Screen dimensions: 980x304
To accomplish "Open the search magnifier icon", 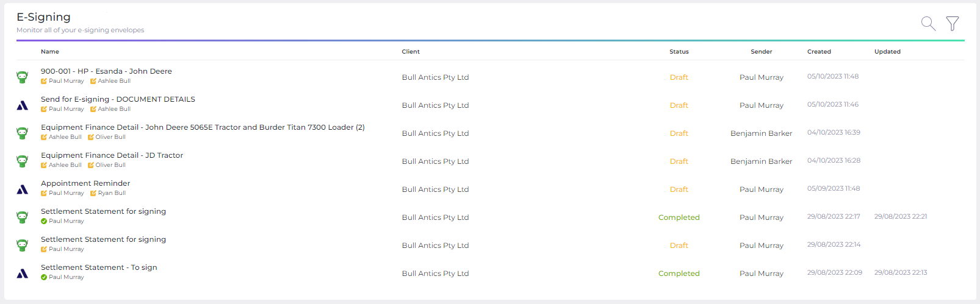I will pos(928,24).
